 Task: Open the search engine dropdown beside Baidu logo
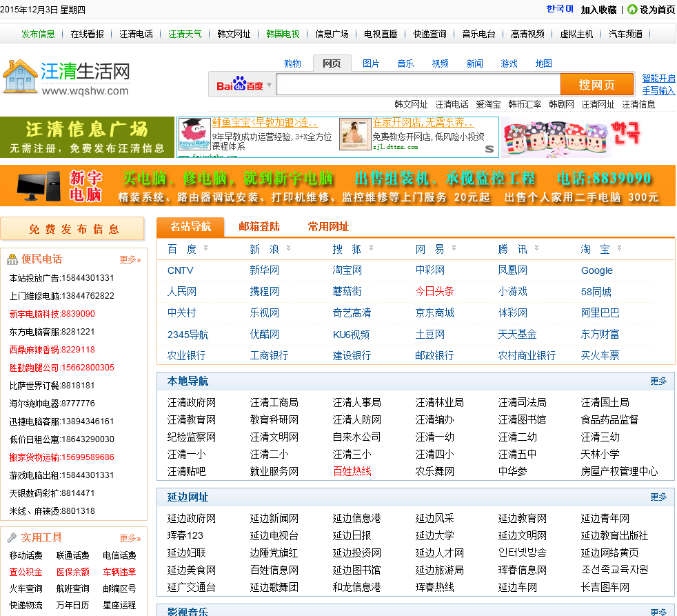(270, 85)
